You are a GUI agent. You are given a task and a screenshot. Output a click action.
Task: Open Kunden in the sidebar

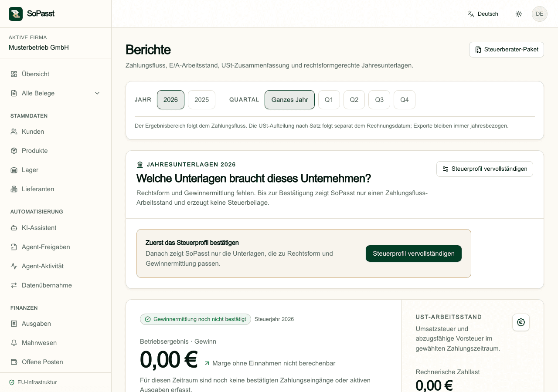tap(55, 132)
